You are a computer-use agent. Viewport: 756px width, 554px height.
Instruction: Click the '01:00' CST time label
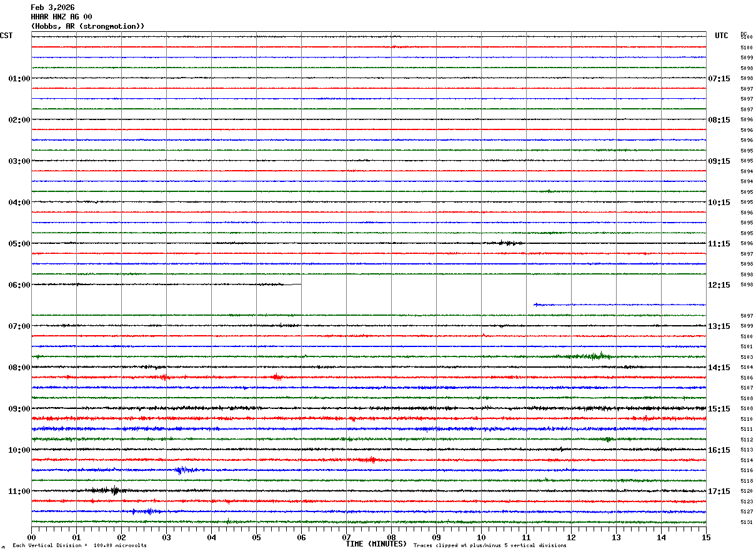(19, 79)
